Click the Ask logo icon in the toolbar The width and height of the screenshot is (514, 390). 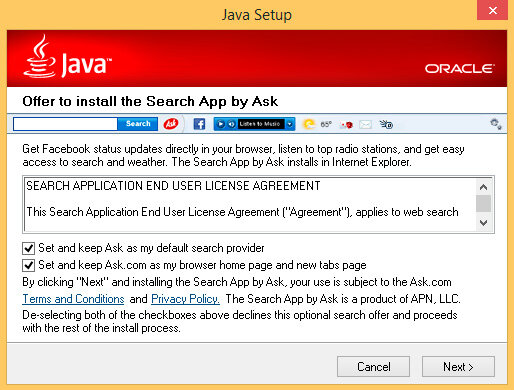pos(171,124)
